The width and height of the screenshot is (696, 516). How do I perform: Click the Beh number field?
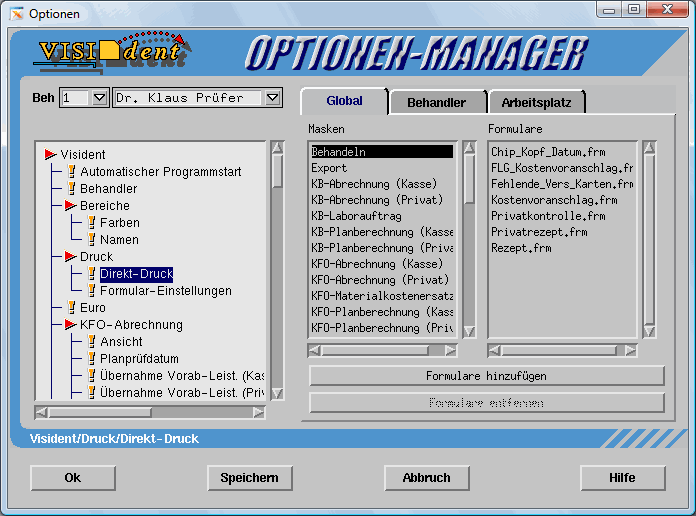point(76,97)
